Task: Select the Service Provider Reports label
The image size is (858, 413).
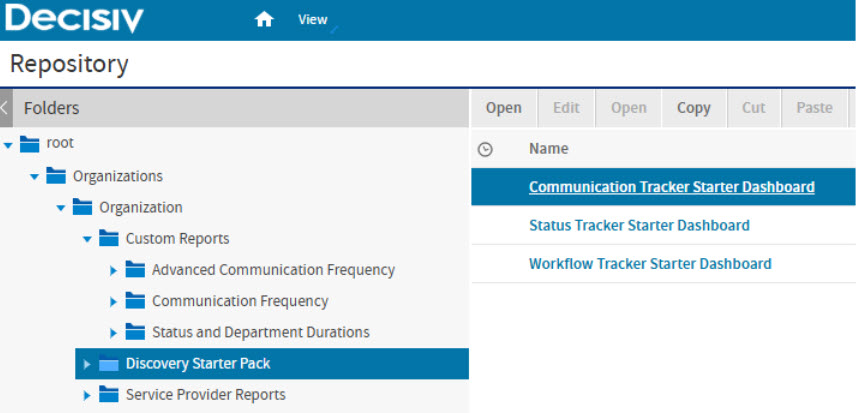Action: pos(206,395)
